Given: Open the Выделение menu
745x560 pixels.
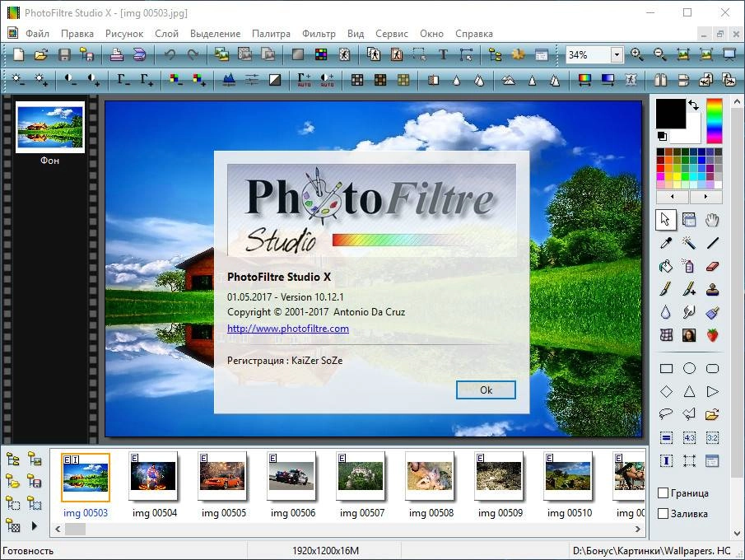Looking at the screenshot, I should point(215,34).
